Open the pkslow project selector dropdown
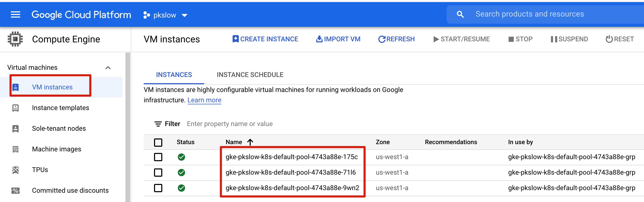 tap(165, 15)
